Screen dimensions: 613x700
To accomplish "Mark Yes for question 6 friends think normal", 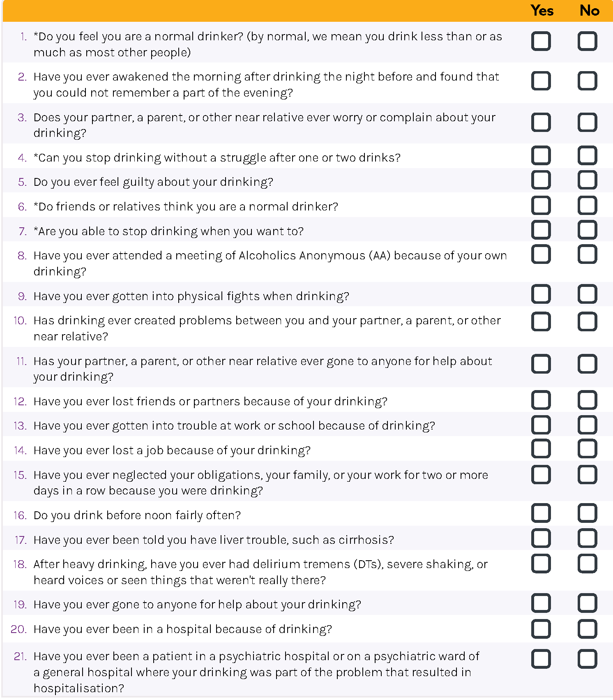I will point(541,205).
